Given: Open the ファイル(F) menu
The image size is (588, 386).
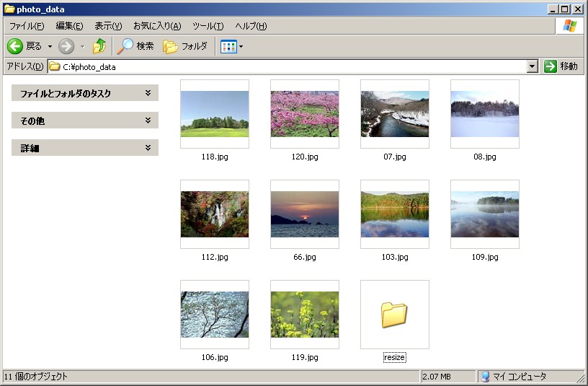Looking at the screenshot, I should [27, 26].
